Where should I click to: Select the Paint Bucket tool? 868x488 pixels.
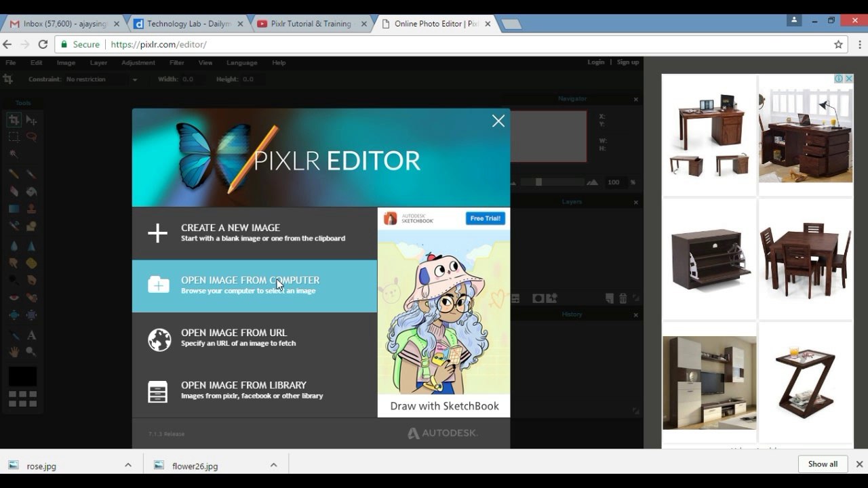[x=31, y=192]
